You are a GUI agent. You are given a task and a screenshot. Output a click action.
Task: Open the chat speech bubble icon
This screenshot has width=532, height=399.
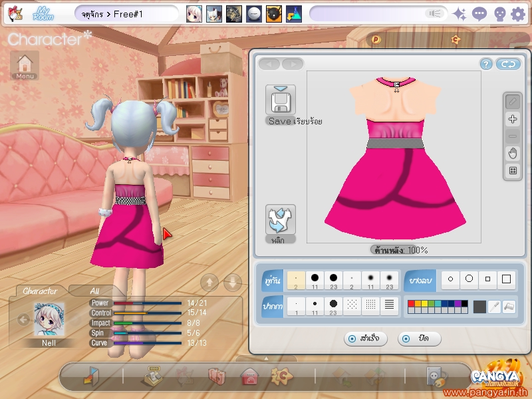tap(479, 14)
